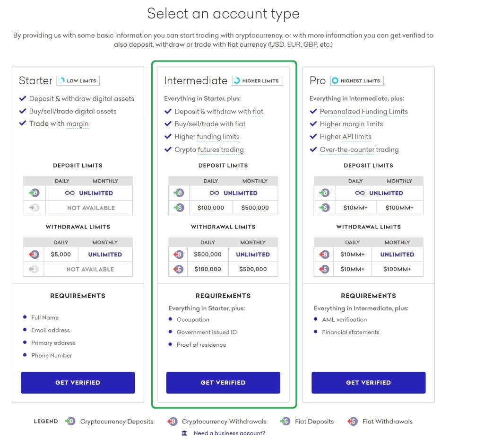This screenshot has height=448, width=484.
Task: Click the bank icon beside business account
Action: pyautogui.click(x=184, y=433)
